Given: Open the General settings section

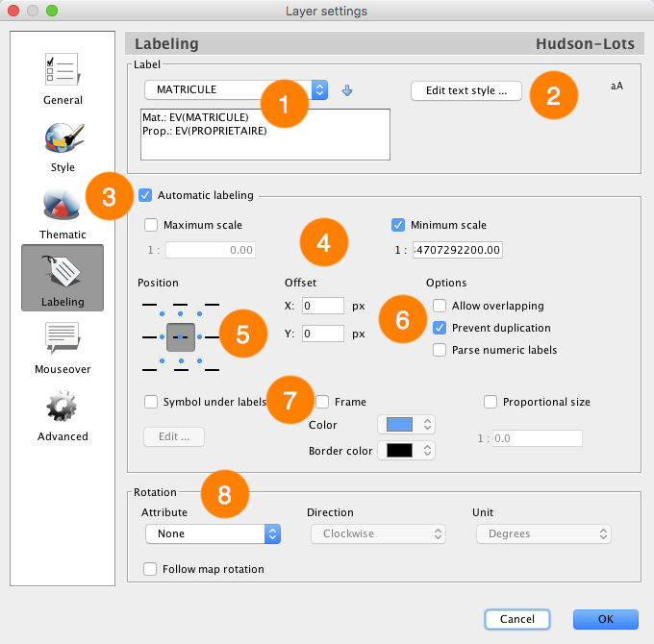Looking at the screenshot, I should point(63,79).
